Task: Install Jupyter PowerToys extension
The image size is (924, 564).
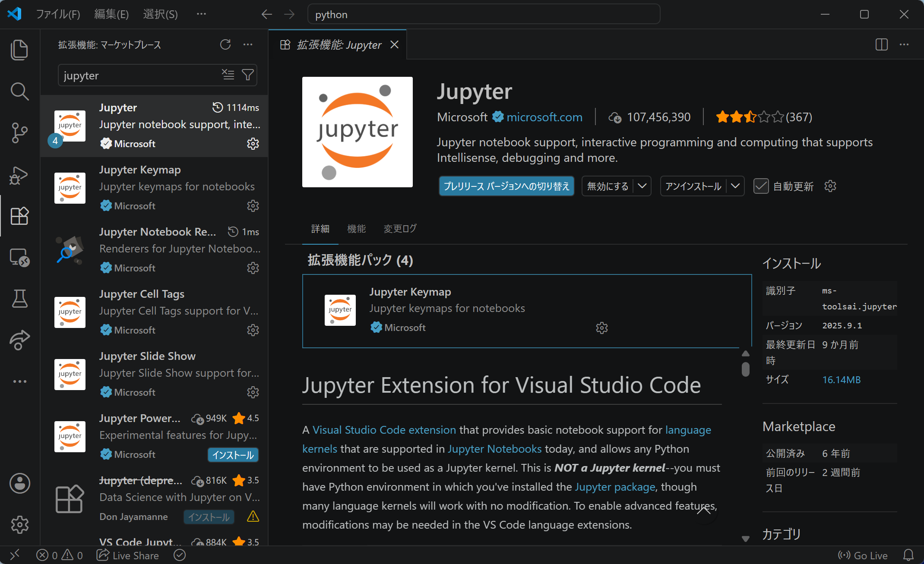Action: (x=233, y=455)
